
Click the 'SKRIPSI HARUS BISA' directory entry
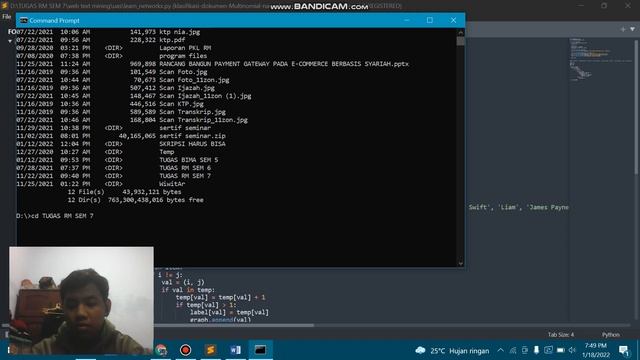(x=192, y=144)
